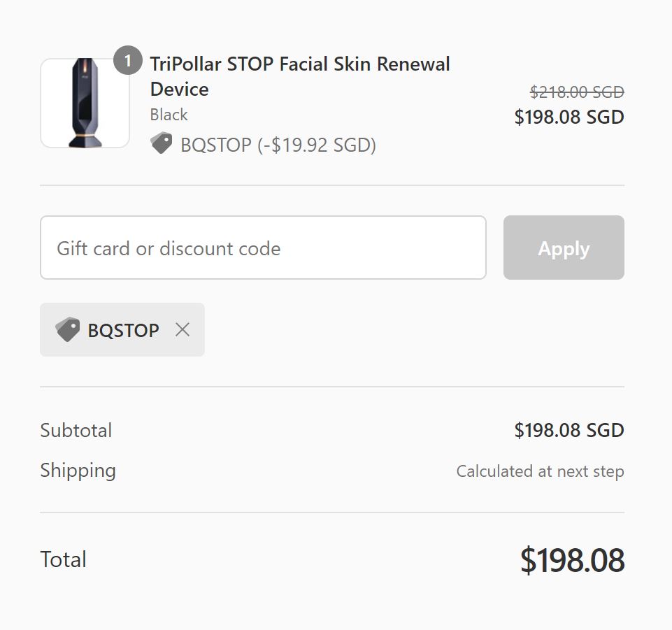
Task: Click the tag icon beside BQSTOP discount line
Action: coord(162,144)
